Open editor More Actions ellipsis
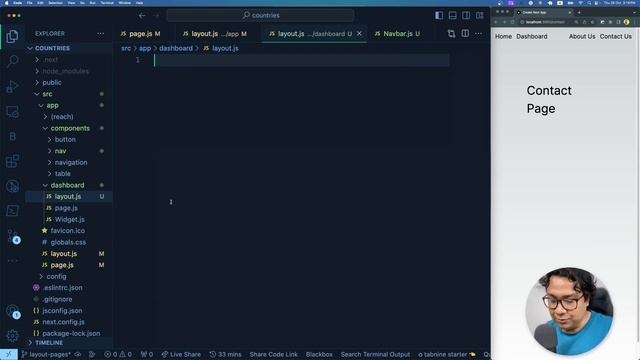The image size is (640, 360). 478,33
